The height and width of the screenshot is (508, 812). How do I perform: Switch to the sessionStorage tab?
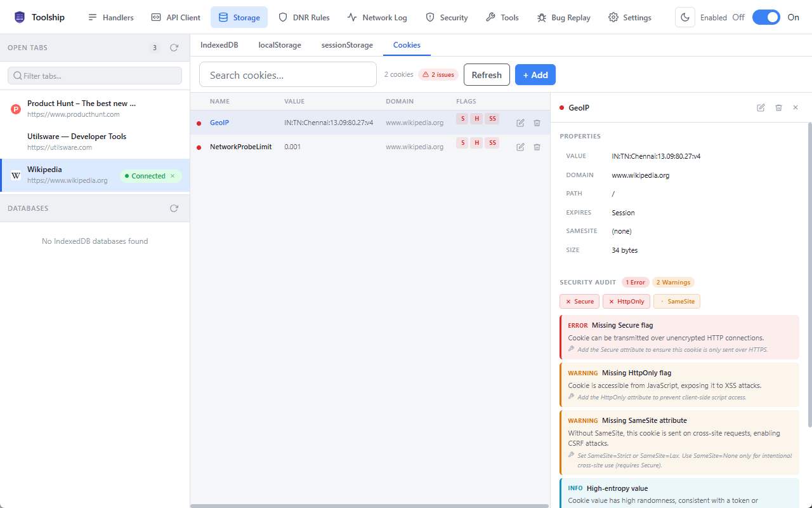coord(347,45)
